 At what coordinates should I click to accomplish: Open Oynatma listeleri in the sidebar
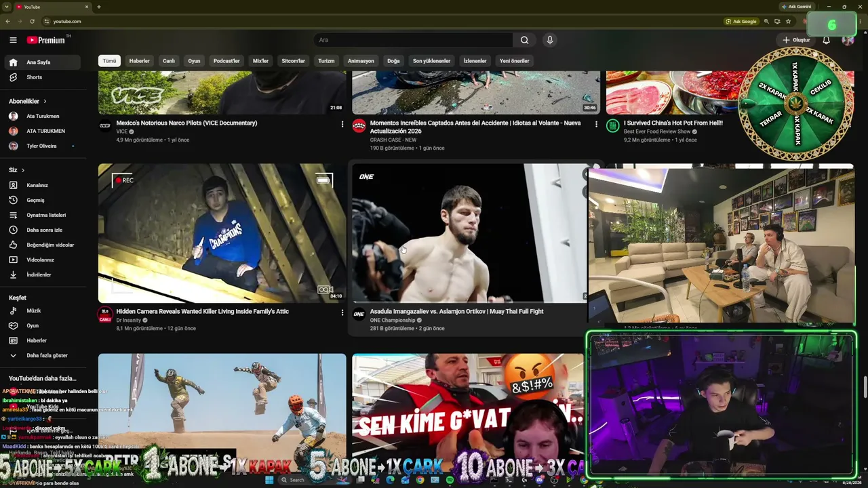pyautogui.click(x=41, y=215)
